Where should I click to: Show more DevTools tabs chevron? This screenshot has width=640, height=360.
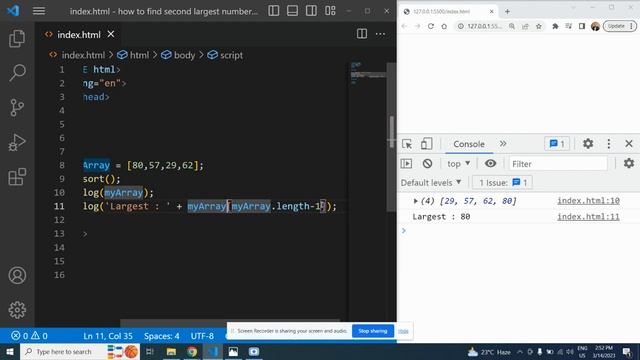tap(503, 144)
